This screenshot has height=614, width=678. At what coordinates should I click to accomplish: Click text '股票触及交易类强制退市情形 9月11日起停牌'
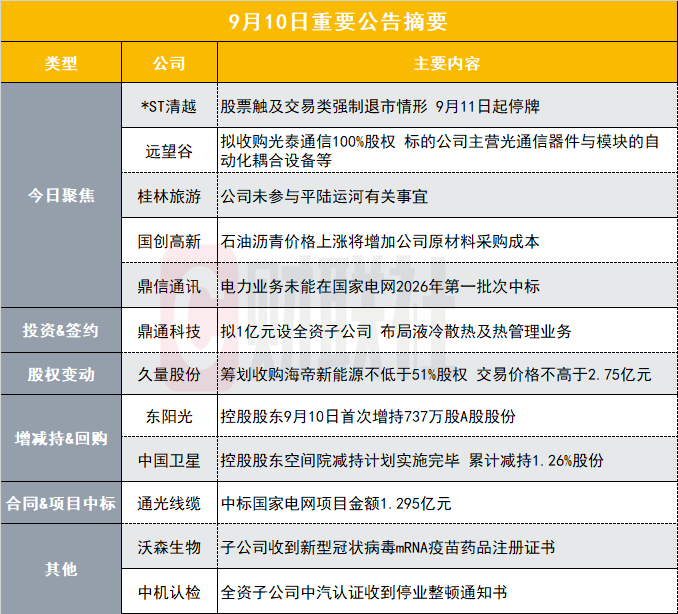click(380, 106)
